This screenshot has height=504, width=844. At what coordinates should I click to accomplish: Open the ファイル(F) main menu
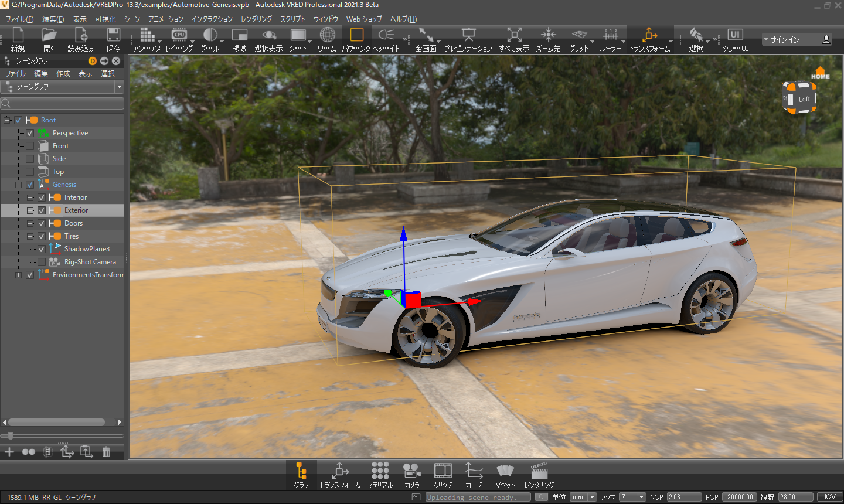coord(20,19)
